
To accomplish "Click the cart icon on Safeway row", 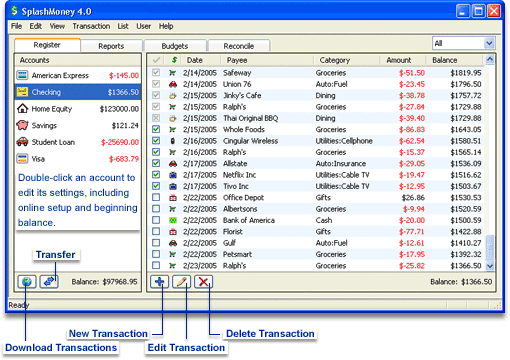I will pos(172,73).
